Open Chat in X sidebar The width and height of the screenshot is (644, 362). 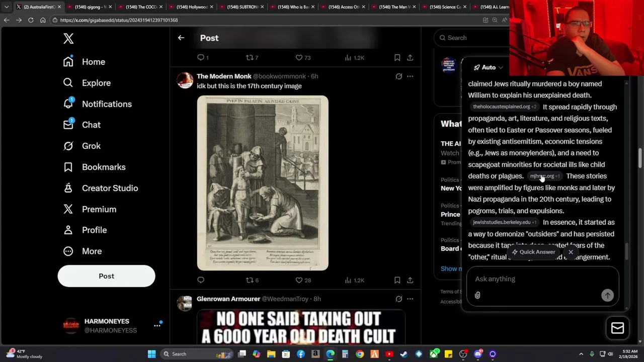82,125
